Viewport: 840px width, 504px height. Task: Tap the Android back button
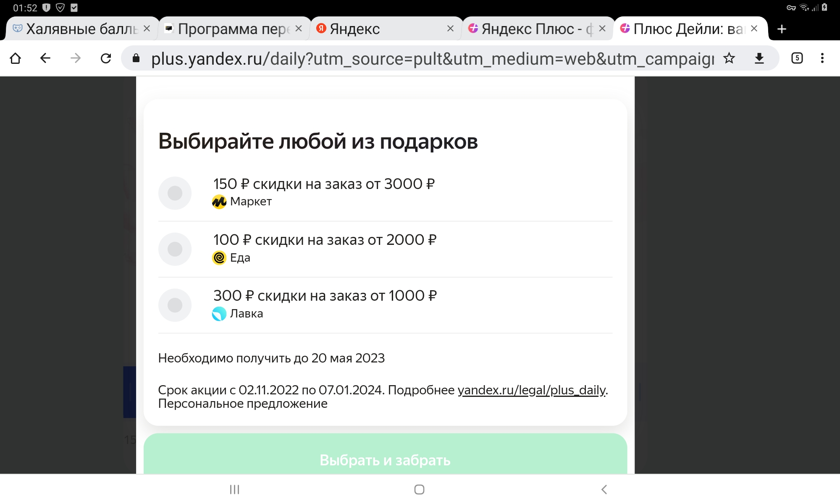pos(604,489)
